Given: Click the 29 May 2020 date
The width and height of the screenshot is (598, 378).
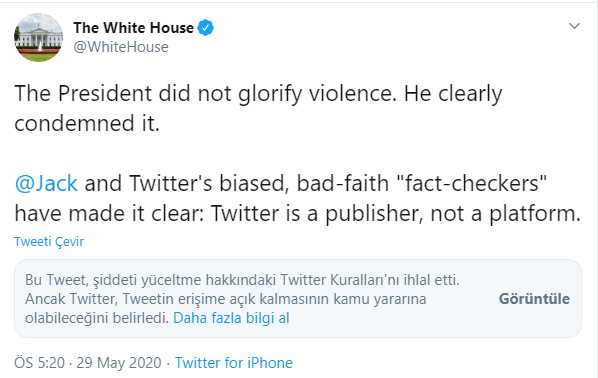Looking at the screenshot, I should [119, 362].
